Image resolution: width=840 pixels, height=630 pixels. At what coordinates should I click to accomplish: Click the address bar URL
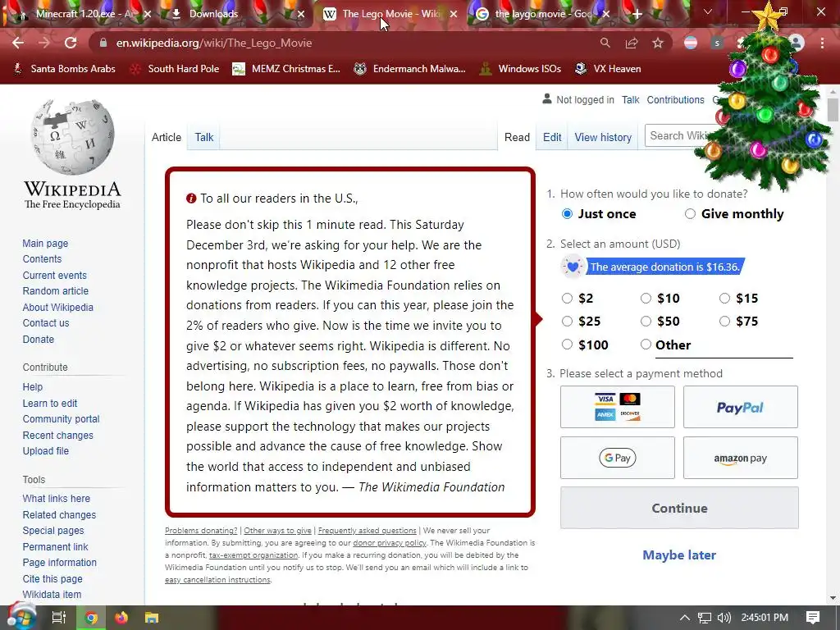pos(214,43)
